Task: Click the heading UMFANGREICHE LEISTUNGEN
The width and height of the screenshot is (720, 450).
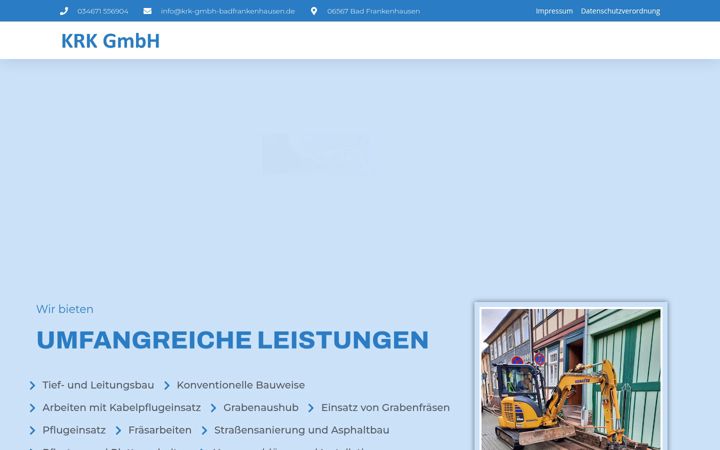Action: click(x=232, y=340)
